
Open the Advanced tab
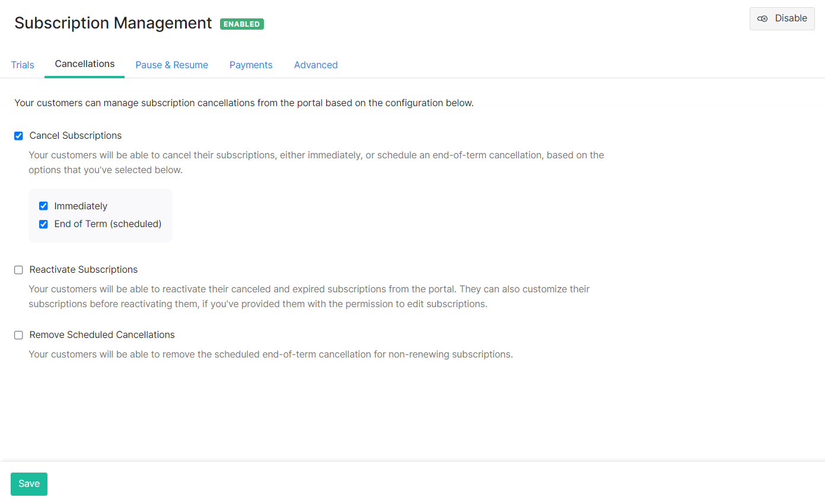[316, 65]
